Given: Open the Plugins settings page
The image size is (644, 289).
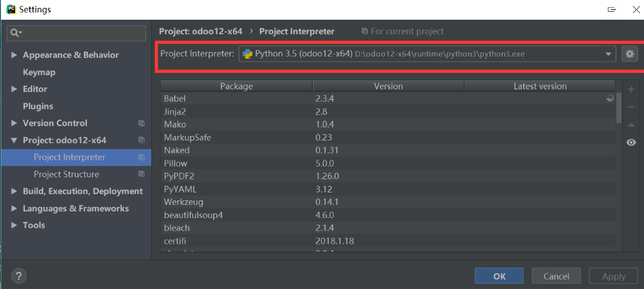Looking at the screenshot, I should (x=37, y=106).
